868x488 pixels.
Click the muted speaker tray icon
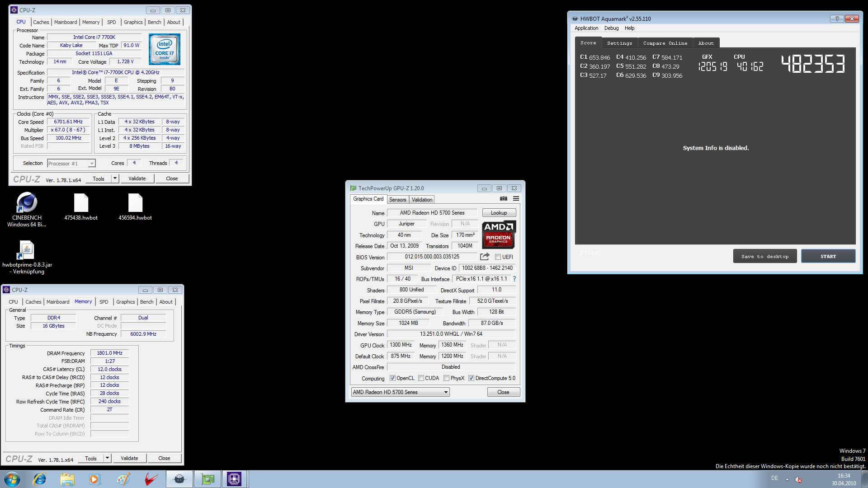pyautogui.click(x=798, y=479)
